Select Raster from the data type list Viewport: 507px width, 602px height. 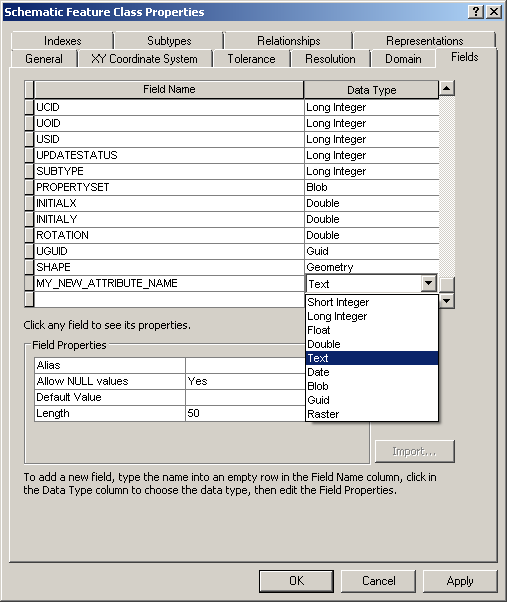[372, 414]
